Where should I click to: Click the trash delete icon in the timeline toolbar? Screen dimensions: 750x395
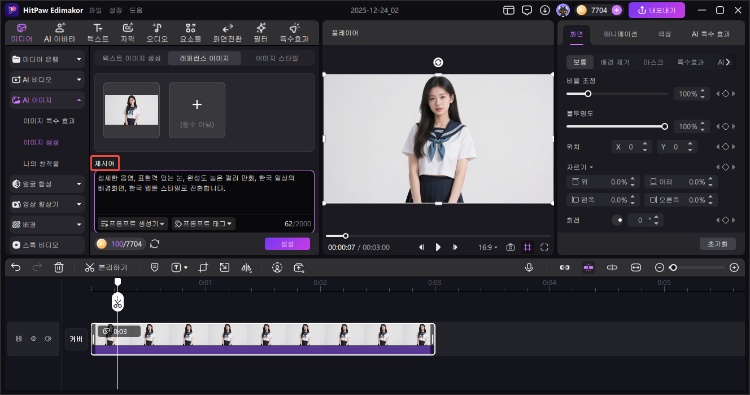click(58, 267)
